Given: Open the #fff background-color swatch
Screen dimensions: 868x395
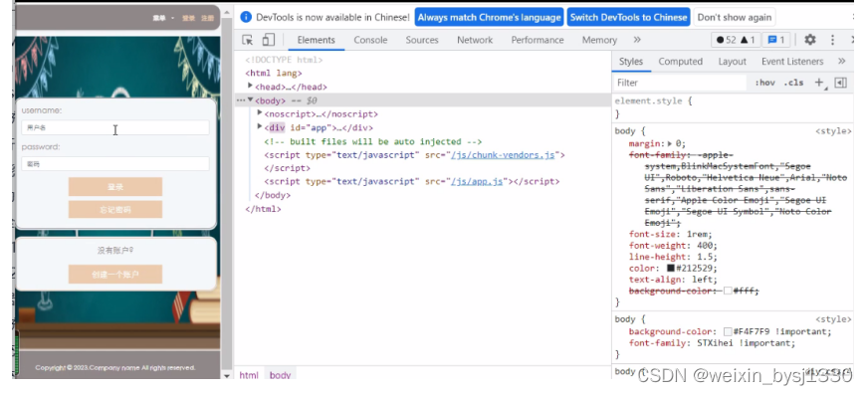Looking at the screenshot, I should pyautogui.click(x=728, y=291).
